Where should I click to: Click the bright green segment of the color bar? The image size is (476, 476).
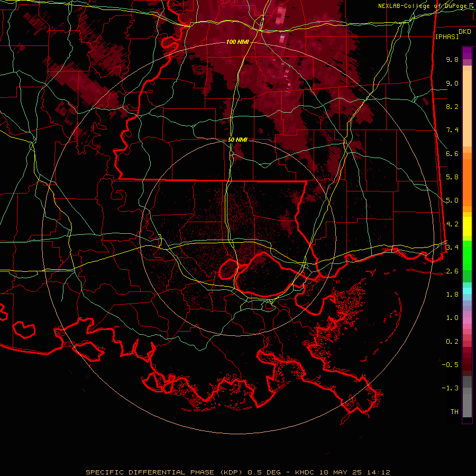[x=467, y=255]
